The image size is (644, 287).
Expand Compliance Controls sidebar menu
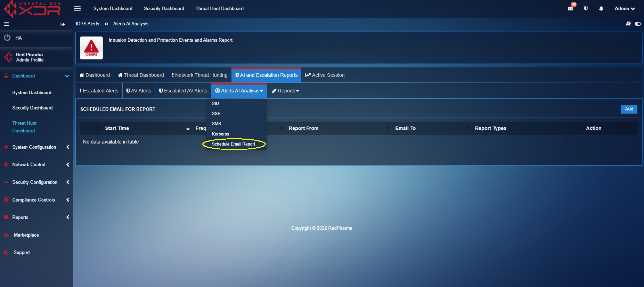pos(68,200)
